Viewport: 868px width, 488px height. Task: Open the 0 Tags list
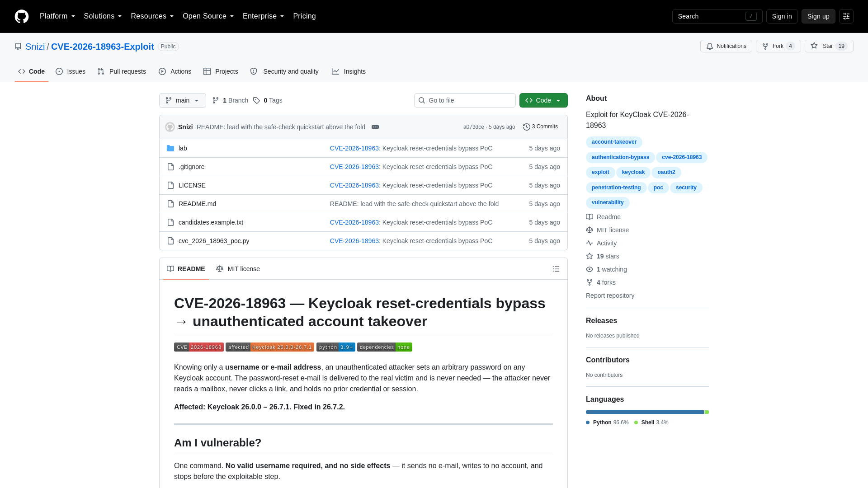[268, 100]
